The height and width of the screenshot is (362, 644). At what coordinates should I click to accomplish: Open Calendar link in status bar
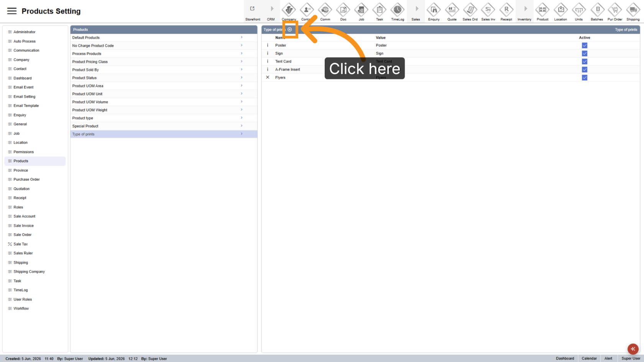(x=589, y=359)
